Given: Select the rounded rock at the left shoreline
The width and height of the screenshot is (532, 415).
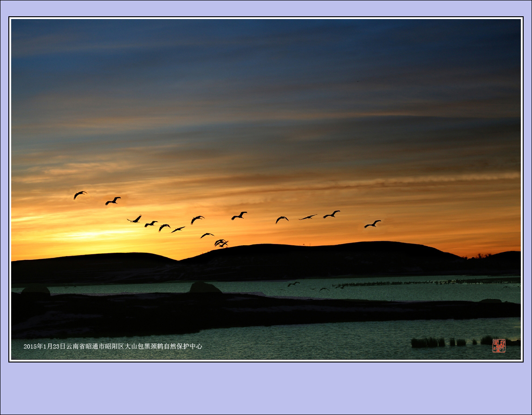Looking at the screenshot, I should pyautogui.click(x=36, y=291).
